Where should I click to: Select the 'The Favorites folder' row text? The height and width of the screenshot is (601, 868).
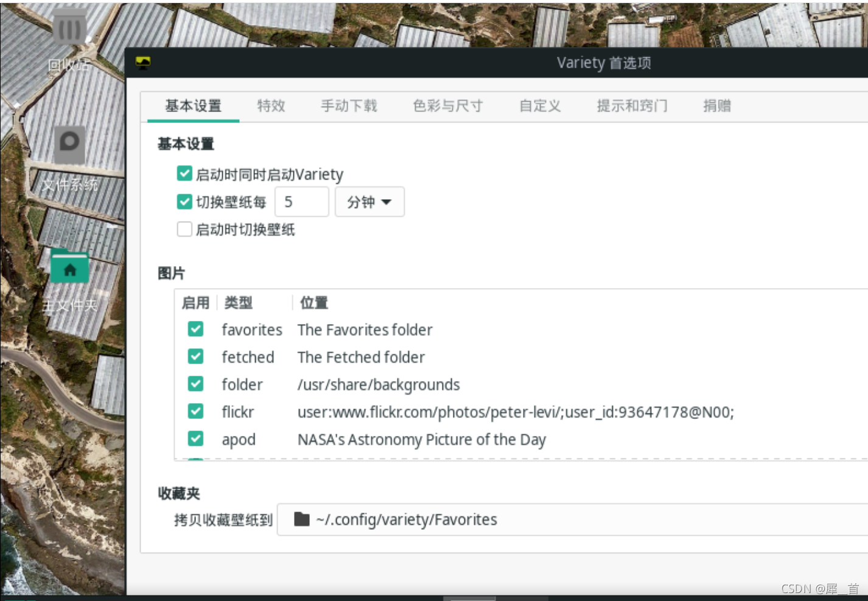click(365, 330)
